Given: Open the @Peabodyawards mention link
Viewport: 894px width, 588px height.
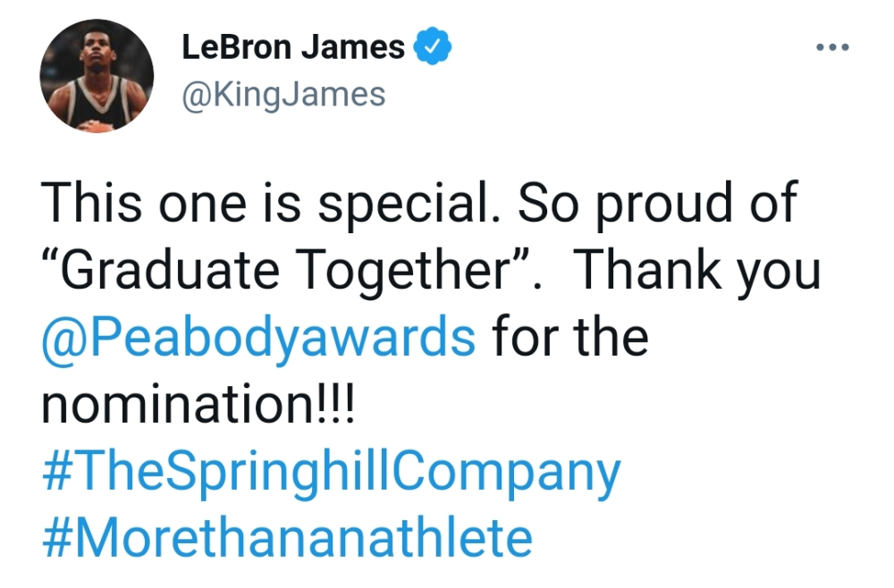Looking at the screenshot, I should tap(258, 337).
